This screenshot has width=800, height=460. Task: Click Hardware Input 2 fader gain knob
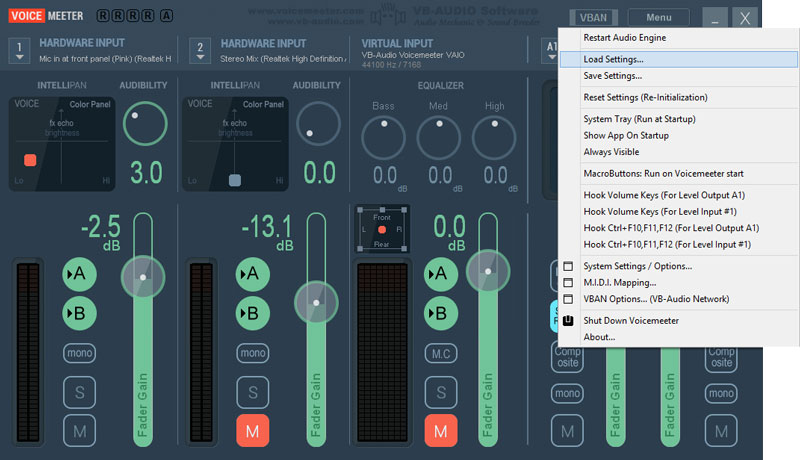[x=316, y=303]
